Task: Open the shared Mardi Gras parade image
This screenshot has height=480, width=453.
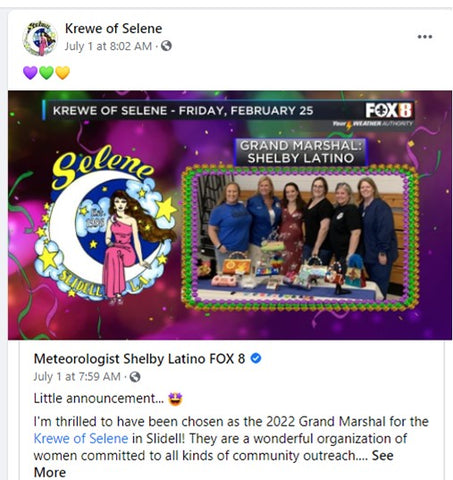Action: [230, 215]
